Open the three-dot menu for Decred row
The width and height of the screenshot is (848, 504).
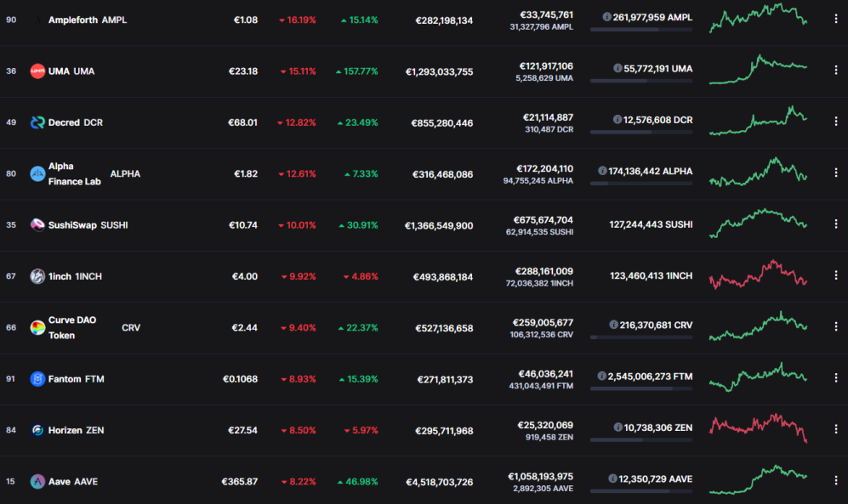(836, 122)
